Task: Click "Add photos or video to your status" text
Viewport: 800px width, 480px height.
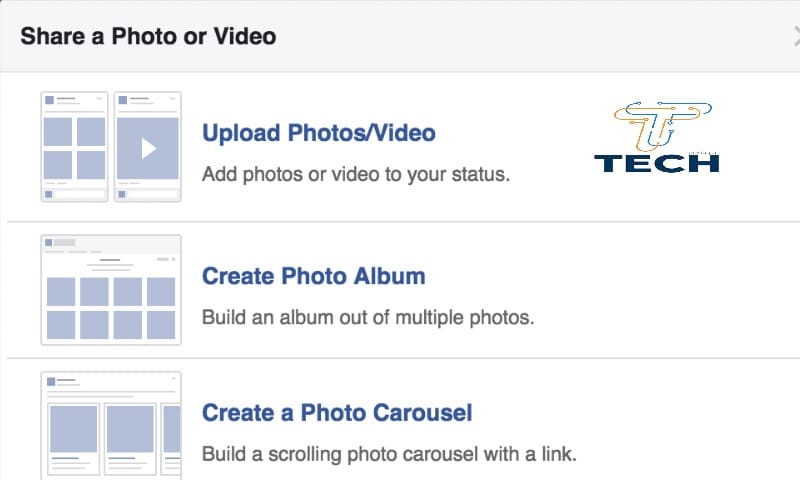Action: coord(356,174)
